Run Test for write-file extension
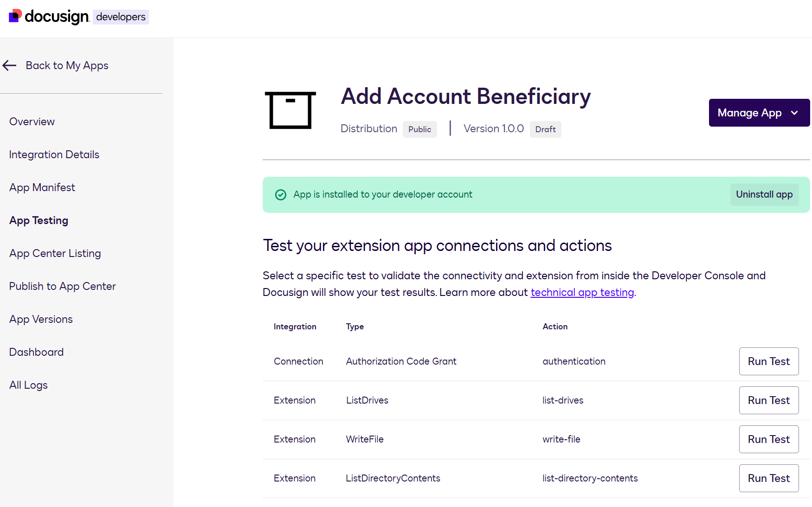812x507 pixels. (768, 439)
